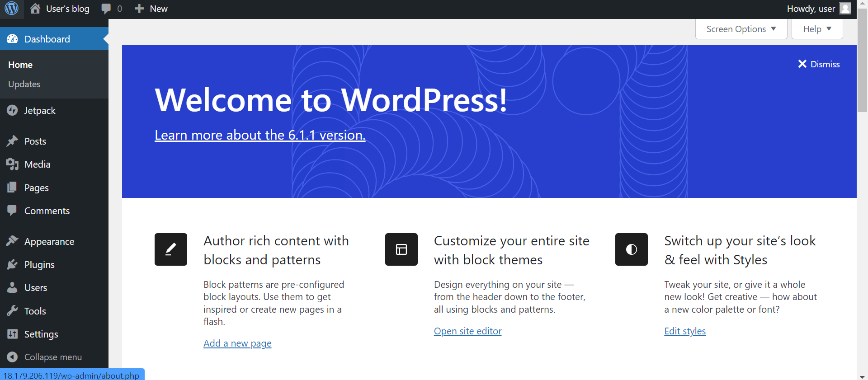Click the vertical scrollbar thumb
The image size is (868, 380).
click(x=862, y=60)
